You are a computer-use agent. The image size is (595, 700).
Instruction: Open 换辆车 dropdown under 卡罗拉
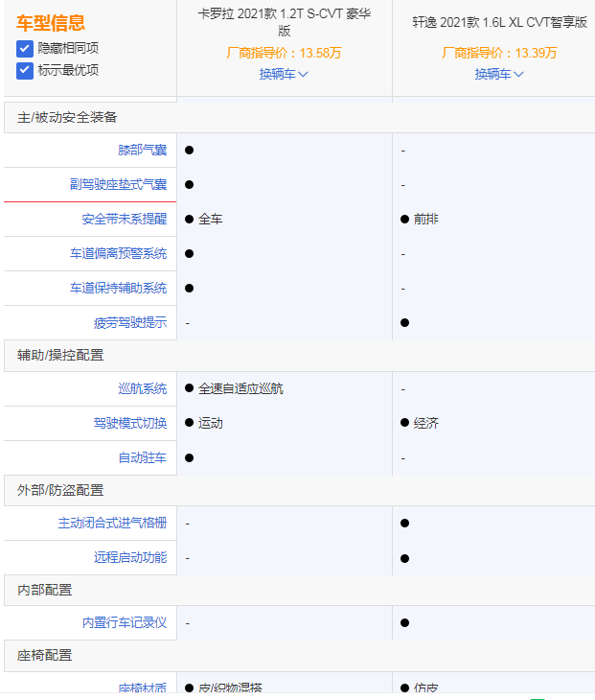[x=284, y=74]
